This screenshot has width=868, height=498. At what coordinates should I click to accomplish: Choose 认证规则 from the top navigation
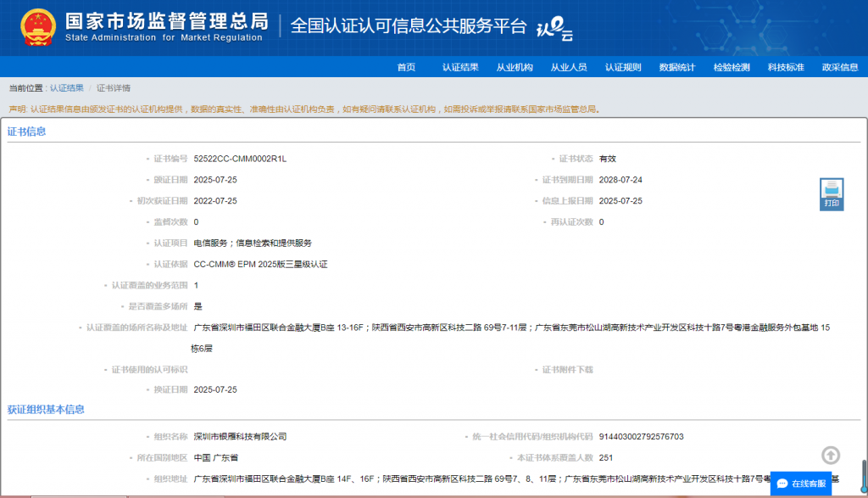623,68
